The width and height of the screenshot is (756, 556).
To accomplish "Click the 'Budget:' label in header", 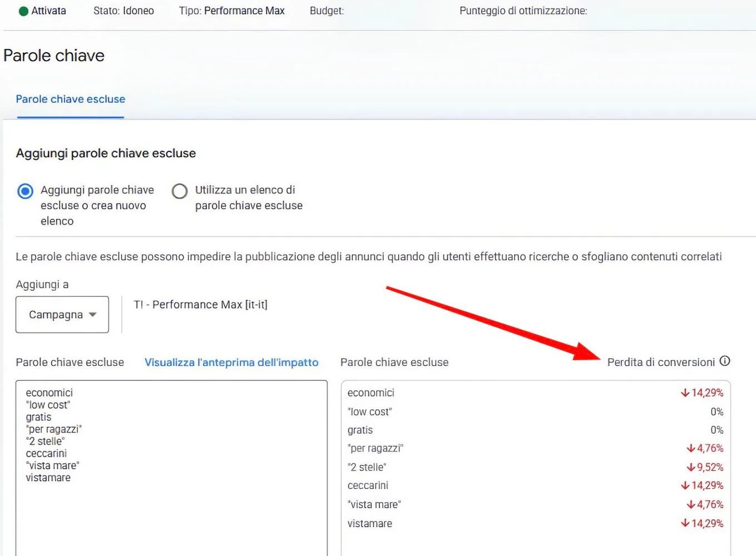I will coord(327,11).
